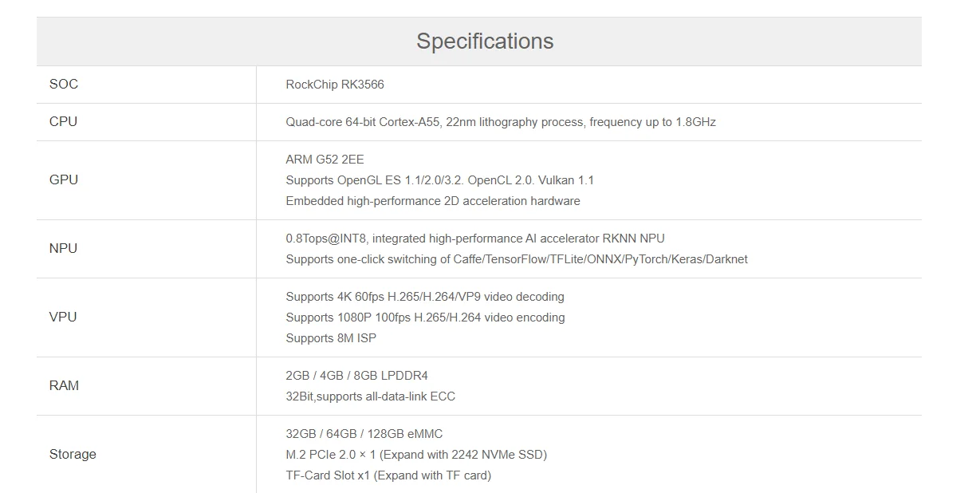This screenshot has width=980, height=493.
Task: Click the NPU row label
Action: click(x=64, y=249)
